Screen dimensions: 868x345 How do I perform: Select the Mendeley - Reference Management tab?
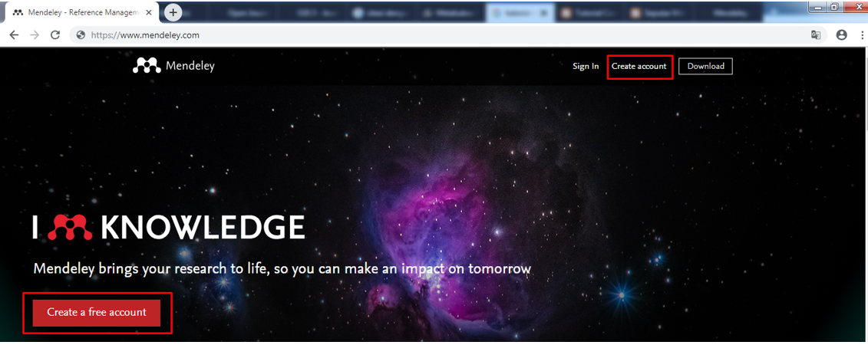point(81,11)
